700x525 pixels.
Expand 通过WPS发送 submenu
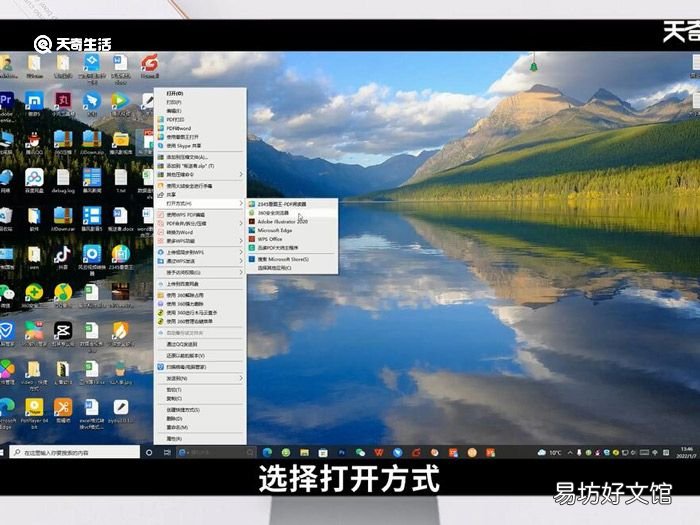pyautogui.click(x=200, y=261)
